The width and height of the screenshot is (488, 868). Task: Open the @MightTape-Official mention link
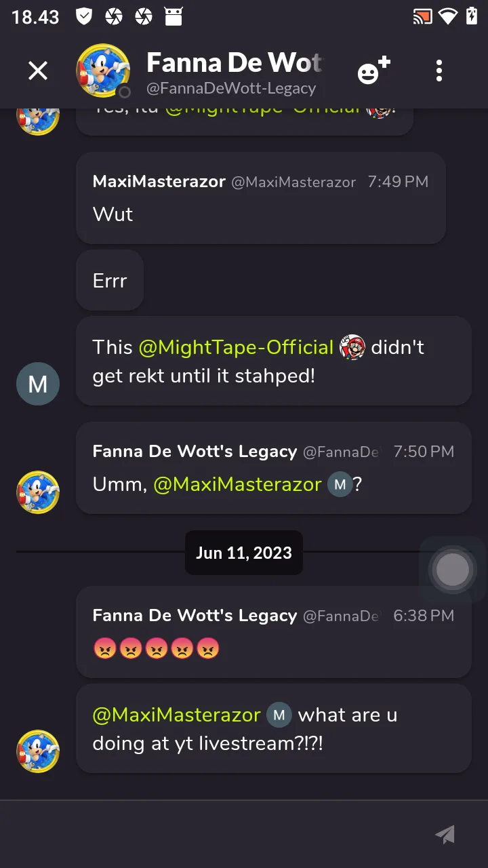pos(236,347)
